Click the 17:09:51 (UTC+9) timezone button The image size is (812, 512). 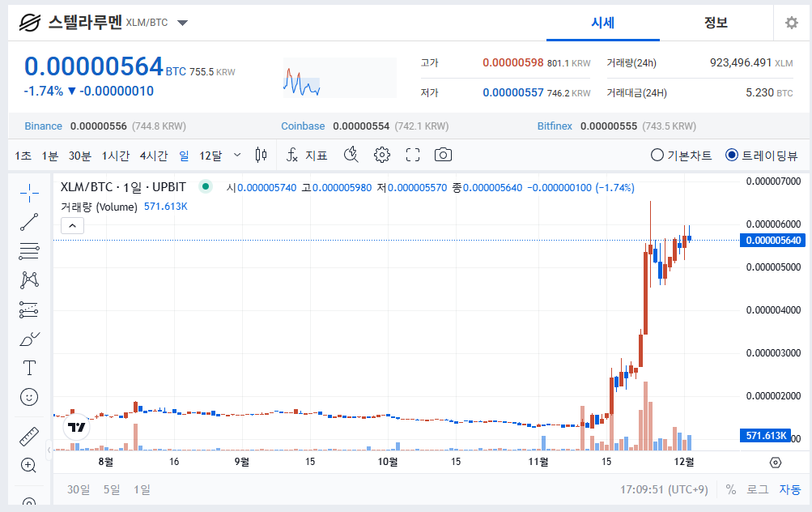tap(664, 489)
